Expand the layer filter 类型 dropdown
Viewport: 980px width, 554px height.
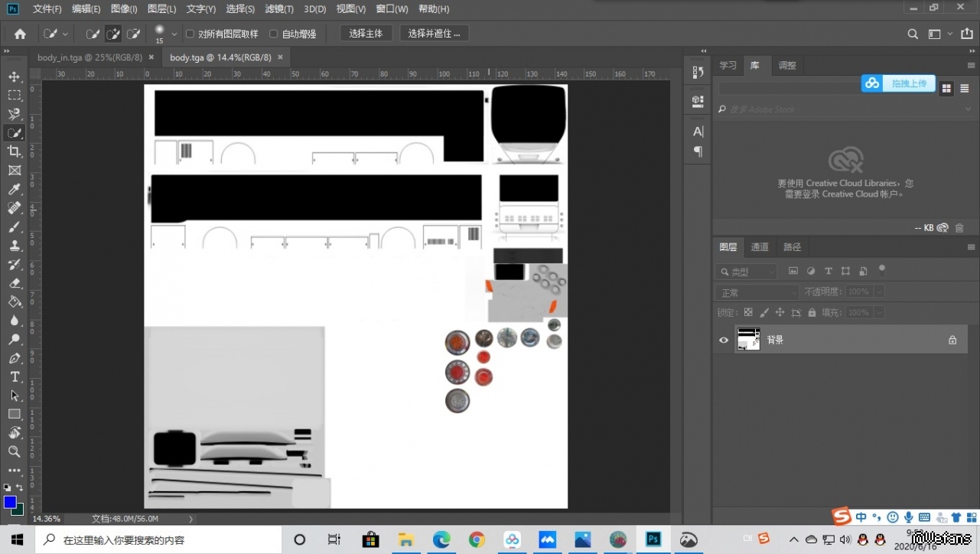(x=747, y=272)
